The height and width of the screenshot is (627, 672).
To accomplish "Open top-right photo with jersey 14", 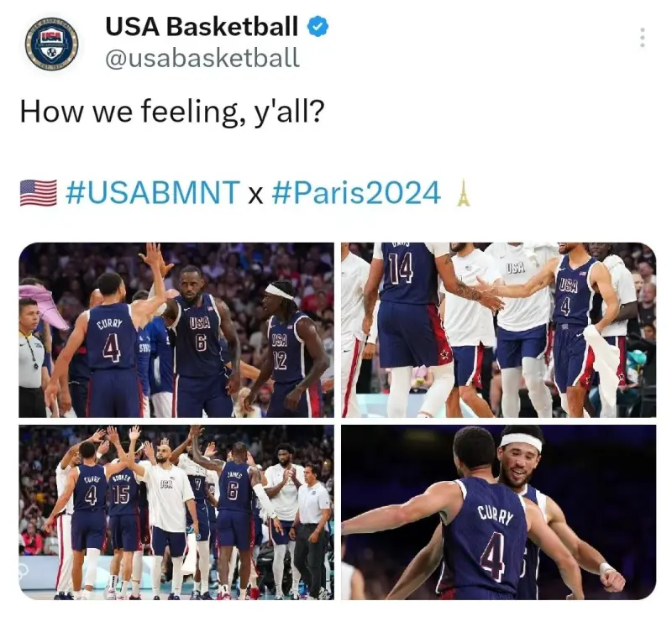I will click(499, 330).
